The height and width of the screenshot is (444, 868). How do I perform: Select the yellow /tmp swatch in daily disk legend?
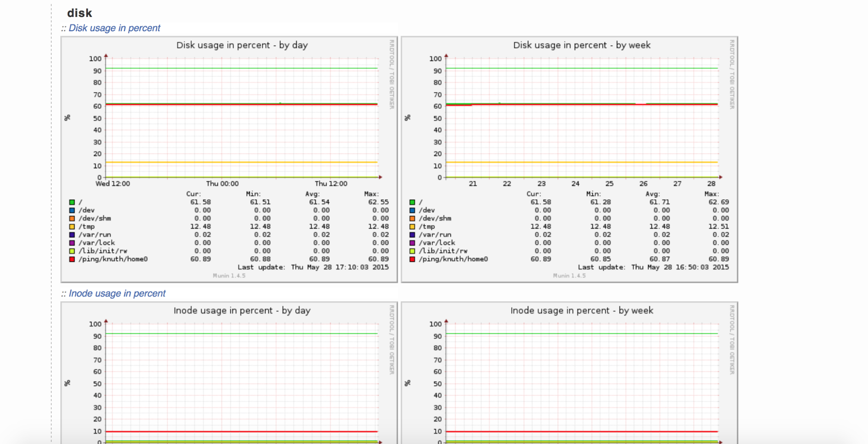pos(72,227)
